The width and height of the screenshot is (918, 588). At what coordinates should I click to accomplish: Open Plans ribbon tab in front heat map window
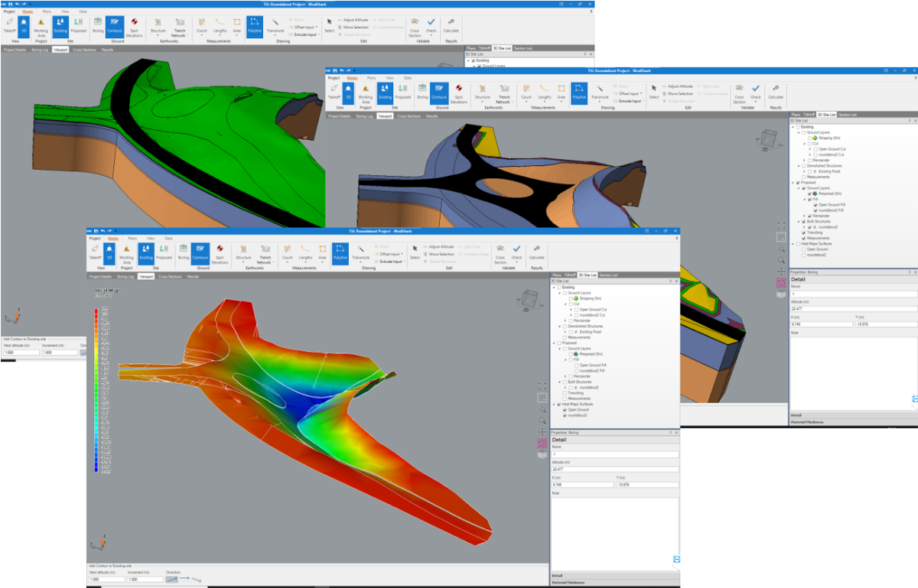132,239
